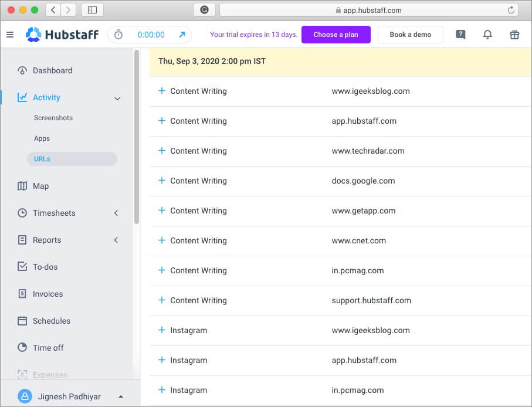Click www.techradar.com URL text
Screen dimensions: 532x407
368,151
